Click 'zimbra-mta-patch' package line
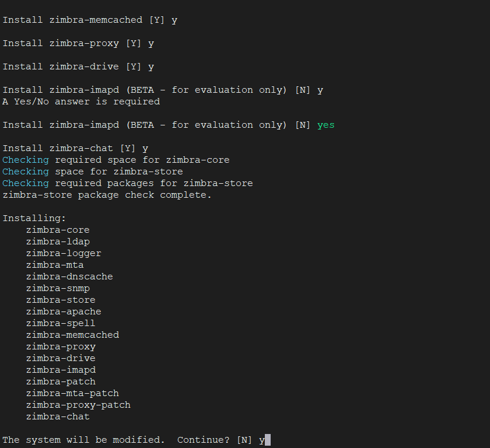The height and width of the screenshot is (448, 490). 72,393
